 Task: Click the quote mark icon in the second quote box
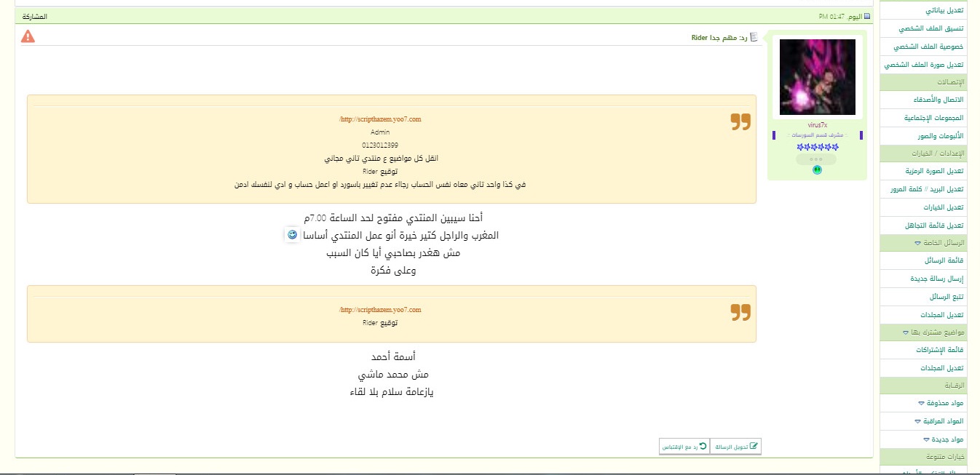[x=740, y=312]
